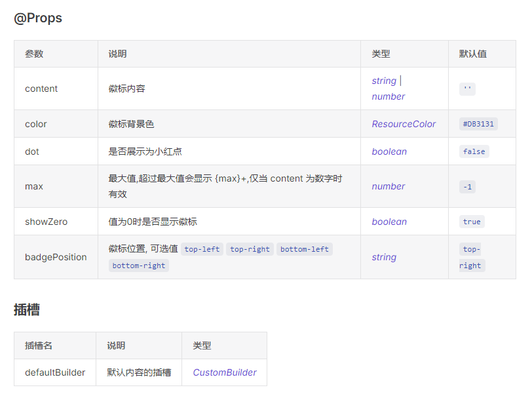Select the string type link for content

point(383,80)
